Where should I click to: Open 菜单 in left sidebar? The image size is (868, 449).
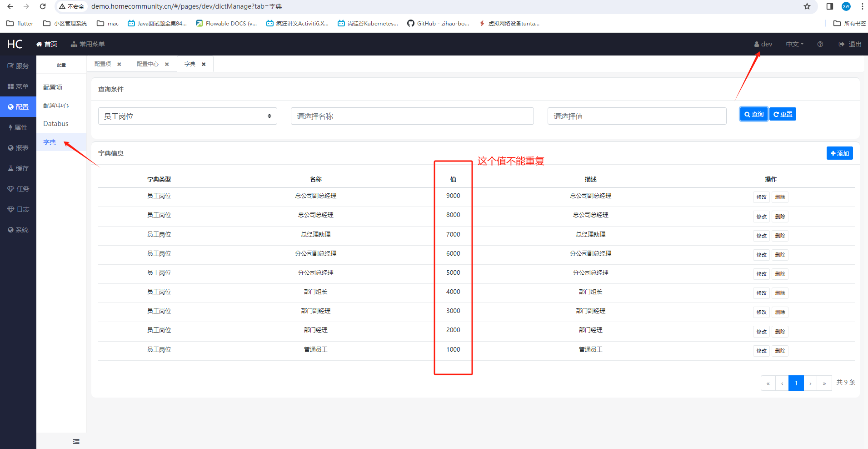[18, 86]
